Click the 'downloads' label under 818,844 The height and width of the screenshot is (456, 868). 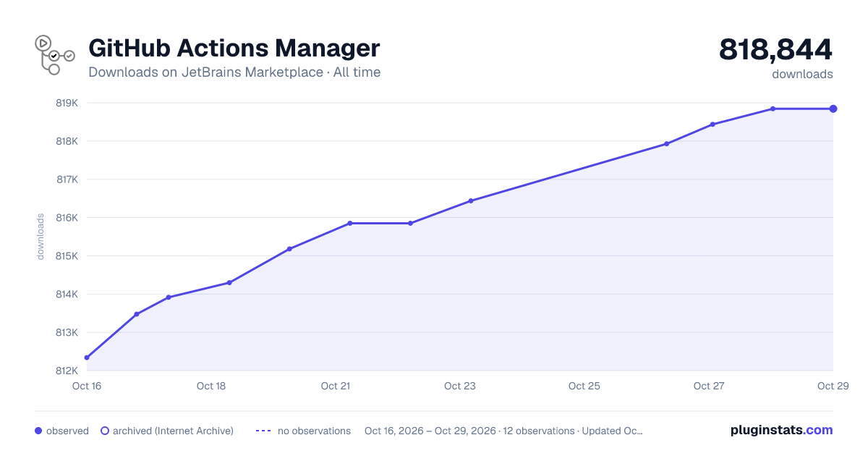pos(802,74)
